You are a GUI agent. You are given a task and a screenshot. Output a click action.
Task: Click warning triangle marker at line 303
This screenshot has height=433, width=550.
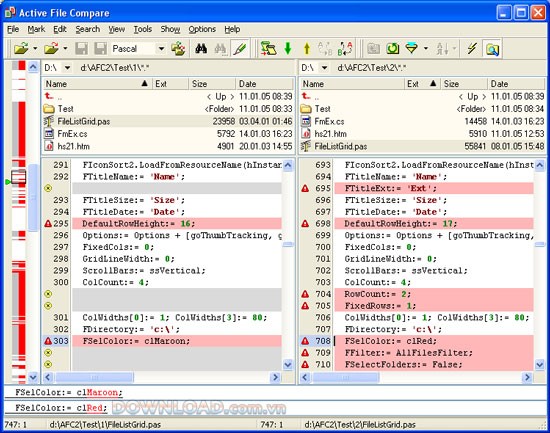pyautogui.click(x=48, y=341)
